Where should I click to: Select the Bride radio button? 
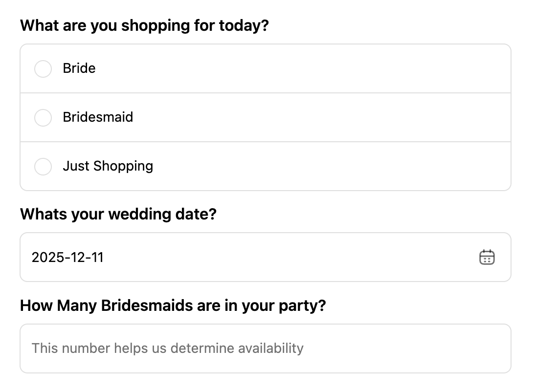(x=43, y=69)
